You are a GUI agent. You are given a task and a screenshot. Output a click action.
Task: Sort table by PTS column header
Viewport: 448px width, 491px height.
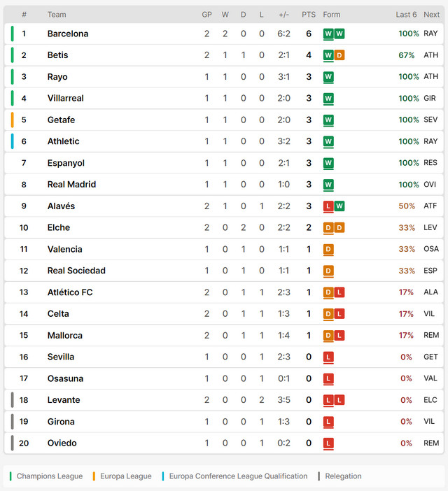click(x=309, y=15)
